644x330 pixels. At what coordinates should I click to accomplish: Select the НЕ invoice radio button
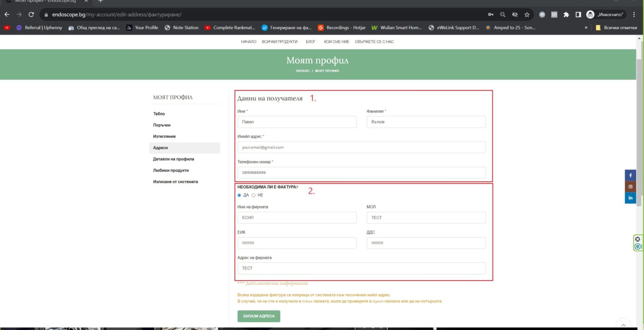[253, 195]
